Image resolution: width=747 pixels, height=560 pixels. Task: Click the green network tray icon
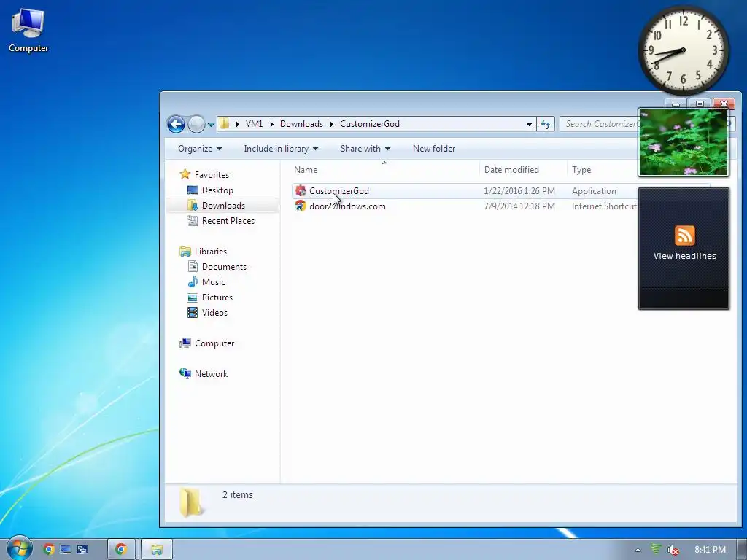(656, 549)
